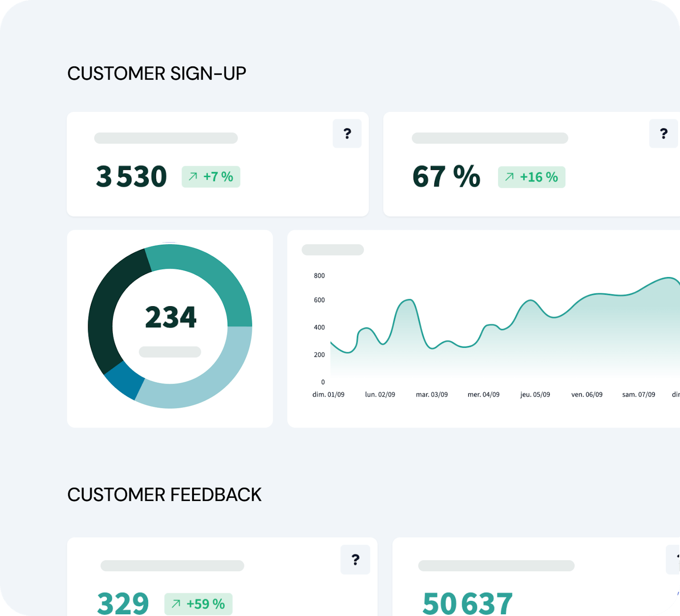Click the upward arrow in the +59 % badge
The height and width of the screenshot is (616, 680).
click(x=175, y=603)
